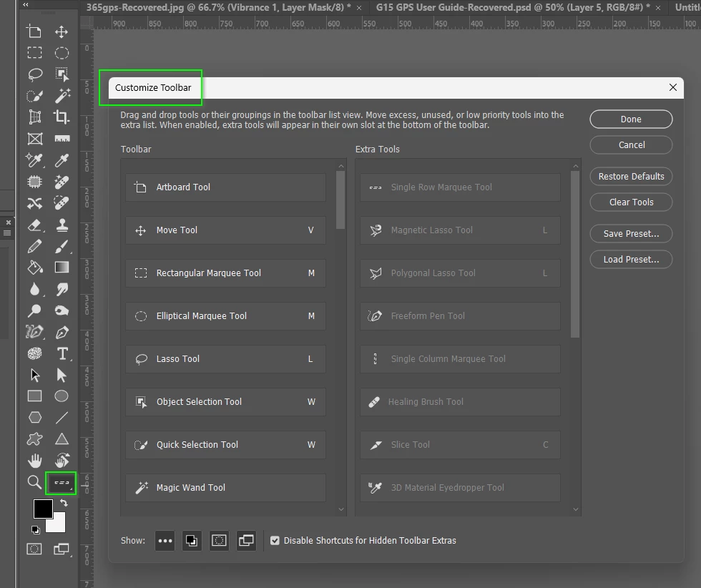
Task: Select the Paint Bucket icon in the tools panel
Action: 35,268
